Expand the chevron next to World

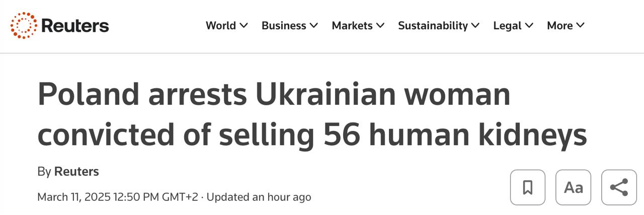point(244,25)
